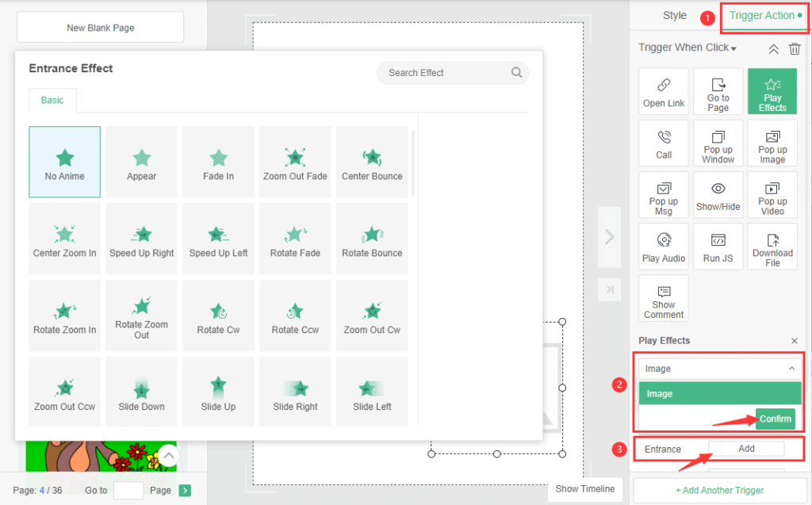This screenshot has width=812, height=505.
Task: Open the Basic effects tab
Action: (x=52, y=101)
